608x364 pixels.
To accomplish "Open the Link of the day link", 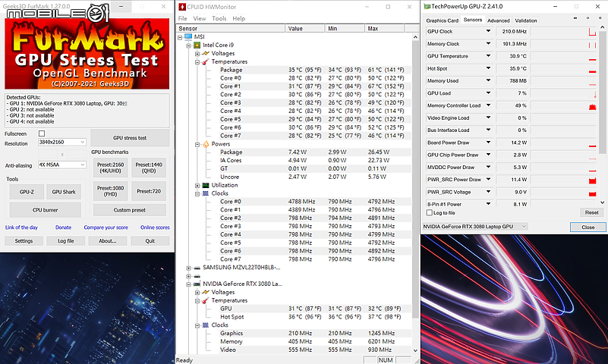I will [x=21, y=227].
